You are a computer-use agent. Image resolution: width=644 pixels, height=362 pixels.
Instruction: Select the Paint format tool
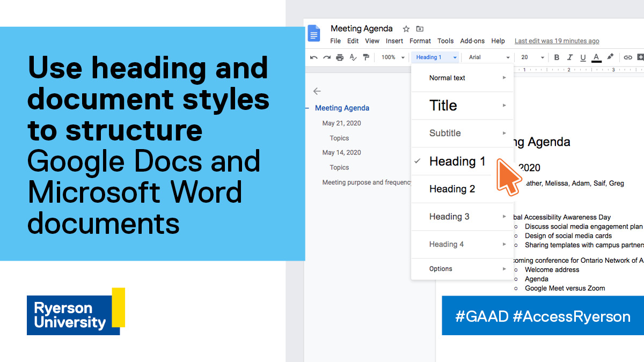pyautogui.click(x=366, y=57)
